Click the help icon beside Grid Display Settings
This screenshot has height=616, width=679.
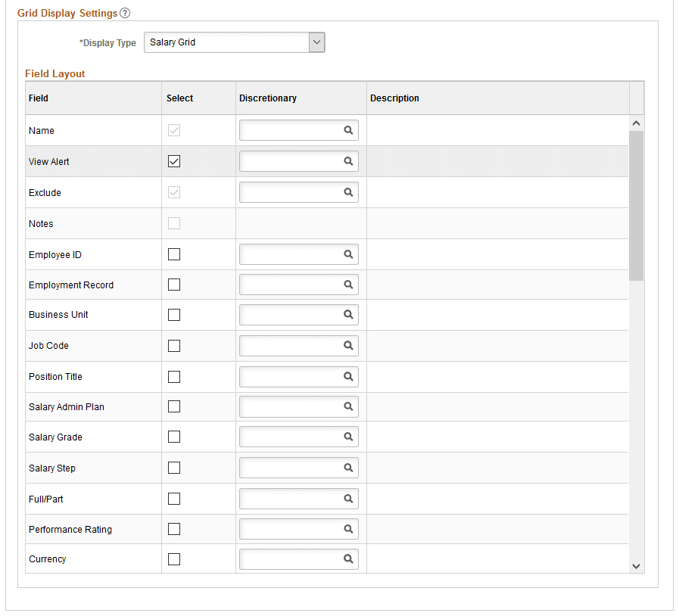[x=125, y=13]
